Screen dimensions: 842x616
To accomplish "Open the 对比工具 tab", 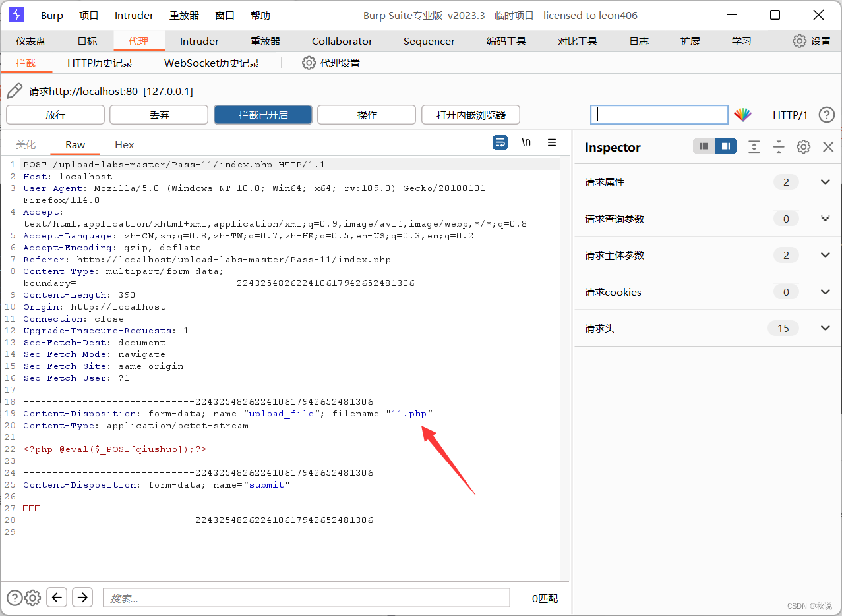I will [578, 41].
